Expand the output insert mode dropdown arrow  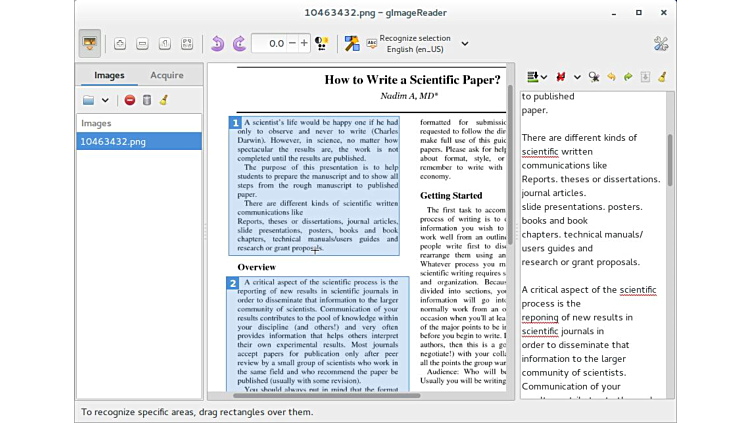pos(544,77)
